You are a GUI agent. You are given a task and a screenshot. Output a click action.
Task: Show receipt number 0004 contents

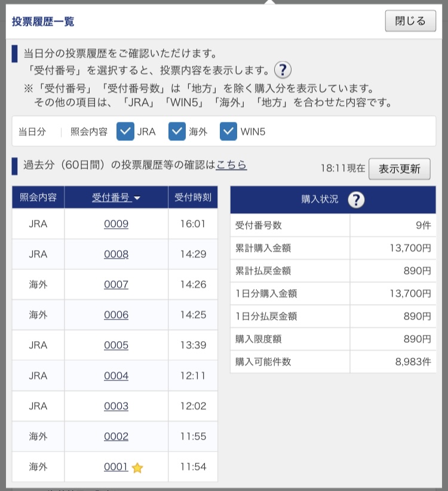click(x=116, y=376)
